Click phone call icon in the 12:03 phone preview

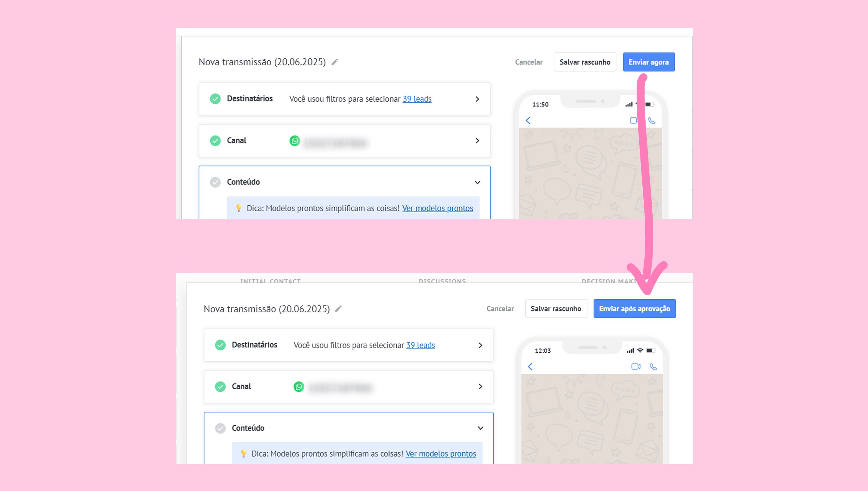pyautogui.click(x=654, y=367)
